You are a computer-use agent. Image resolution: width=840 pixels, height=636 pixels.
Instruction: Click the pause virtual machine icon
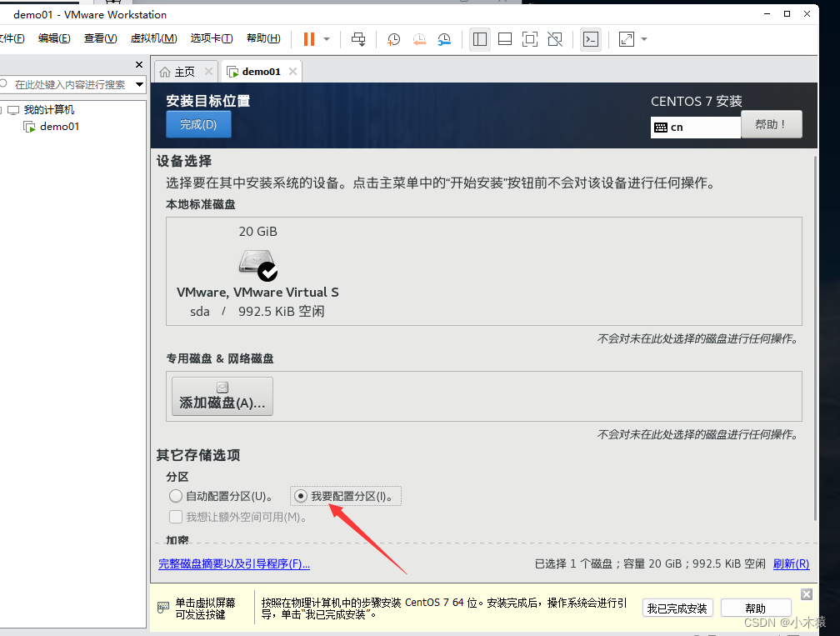(x=309, y=39)
